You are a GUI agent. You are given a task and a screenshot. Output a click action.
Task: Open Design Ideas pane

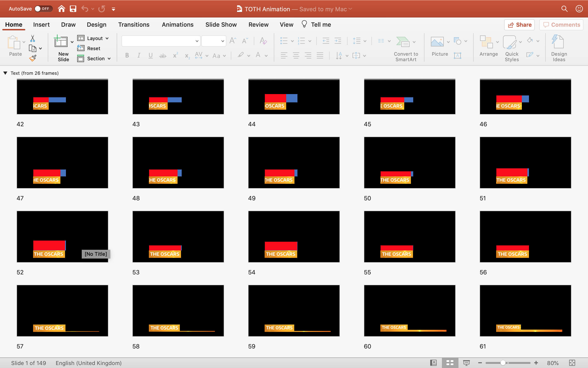point(559,48)
